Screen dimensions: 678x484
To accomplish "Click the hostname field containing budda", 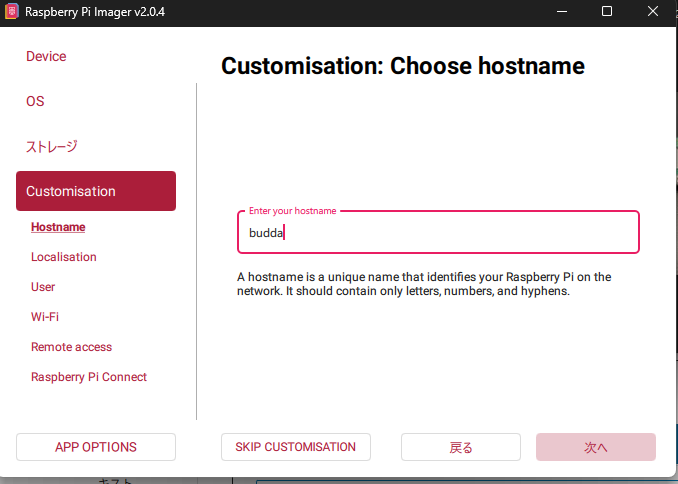I will [438, 233].
